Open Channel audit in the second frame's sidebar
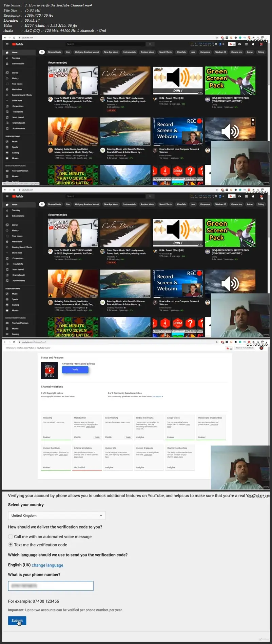Image resolution: width=272 pixels, height=644 pixels. tap(19, 275)
